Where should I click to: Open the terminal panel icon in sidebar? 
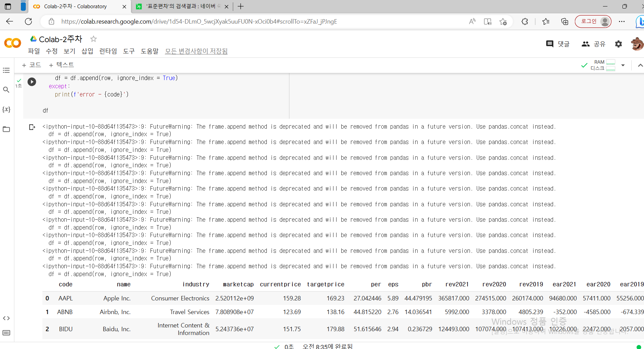tap(6, 333)
